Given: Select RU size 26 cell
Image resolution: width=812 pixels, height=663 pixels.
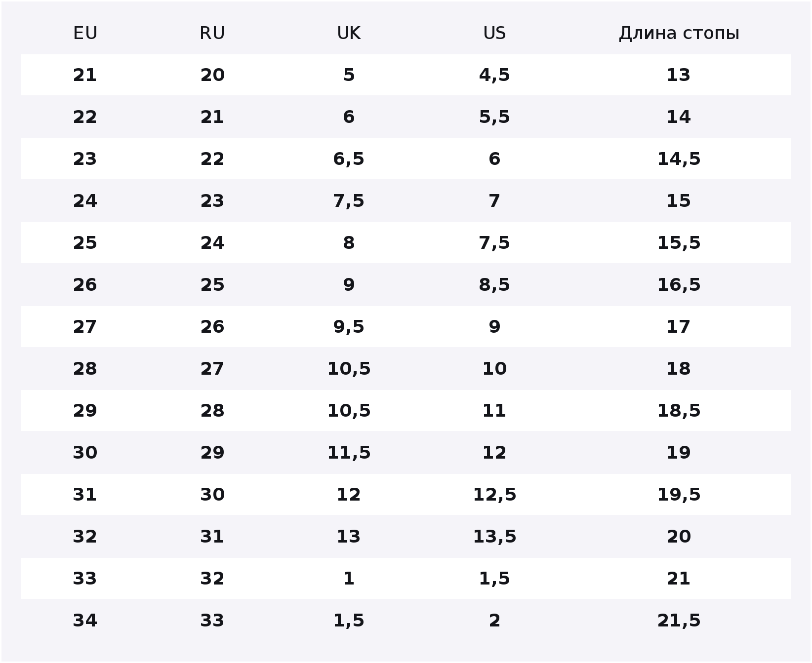Looking at the screenshot, I should 212,327.
